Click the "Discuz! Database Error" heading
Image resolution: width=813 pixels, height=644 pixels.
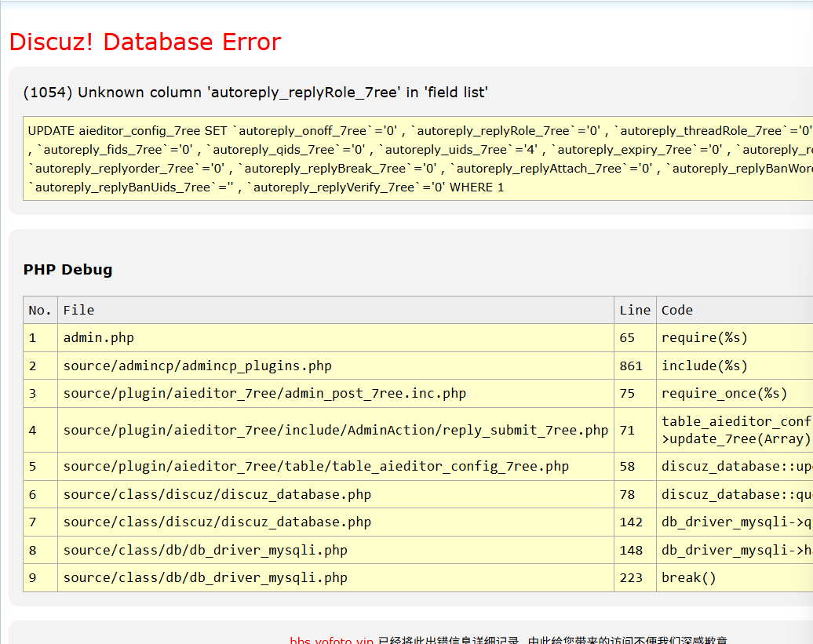click(x=145, y=42)
